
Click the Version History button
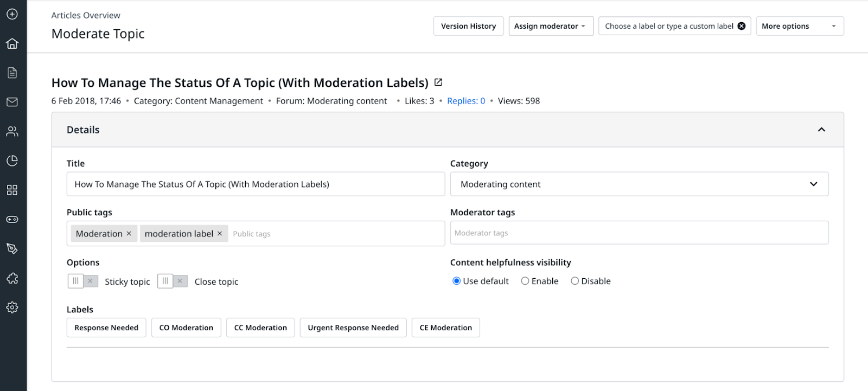(x=468, y=26)
